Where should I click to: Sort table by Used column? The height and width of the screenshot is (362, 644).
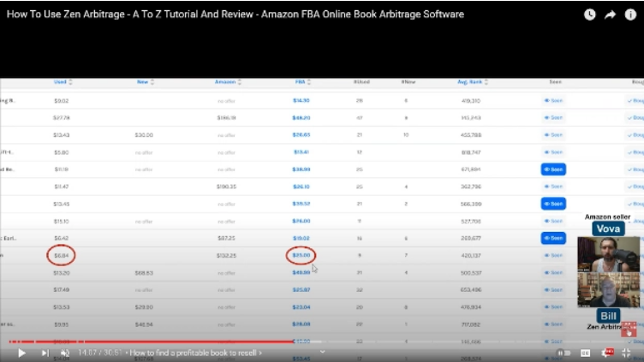(x=63, y=82)
